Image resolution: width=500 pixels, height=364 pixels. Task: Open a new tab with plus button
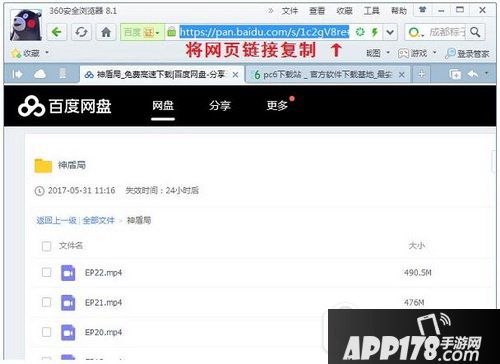pyautogui.click(x=421, y=74)
